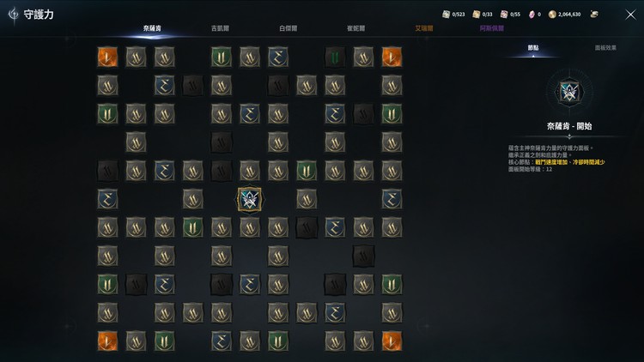The image size is (644, 362).
Task: Select the 節點 panel tab
Action: 533,48
